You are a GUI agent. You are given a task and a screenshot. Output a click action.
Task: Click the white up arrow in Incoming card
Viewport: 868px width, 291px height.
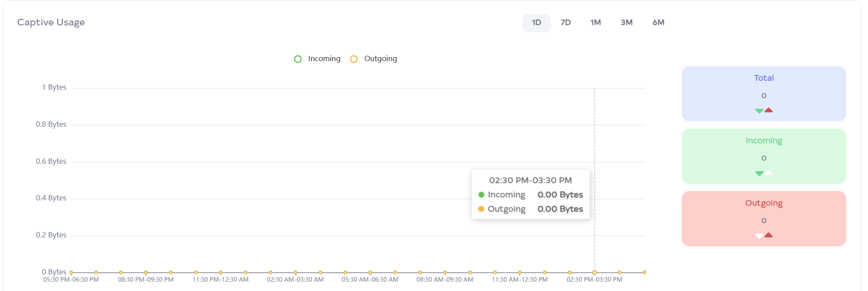pos(768,172)
